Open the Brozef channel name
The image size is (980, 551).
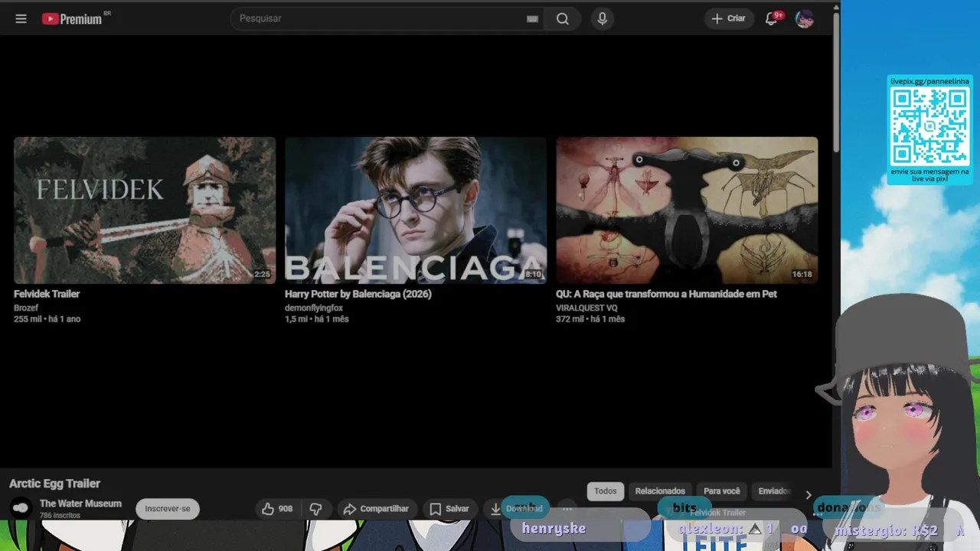coord(26,308)
